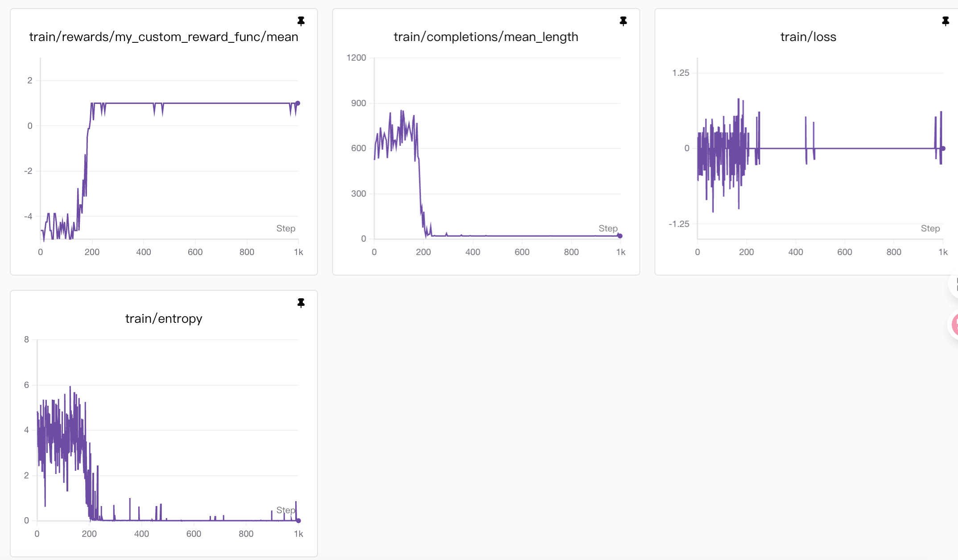This screenshot has height=560, width=958.
Task: Click the endpoint dot on the entropy curve
Action: point(298,520)
